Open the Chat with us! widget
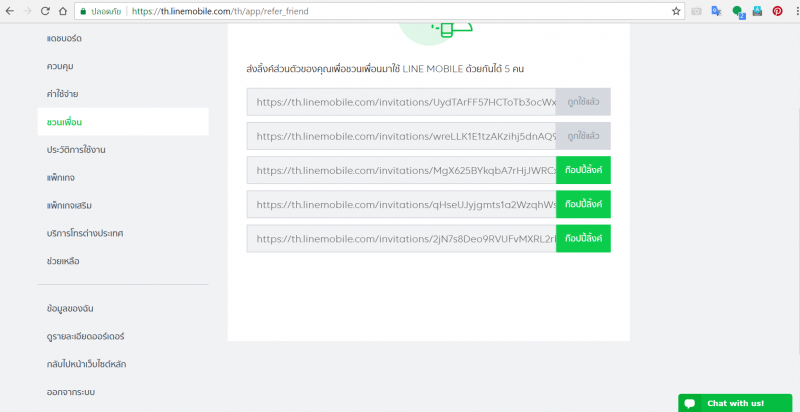The height and width of the screenshot is (412, 800). 735,403
